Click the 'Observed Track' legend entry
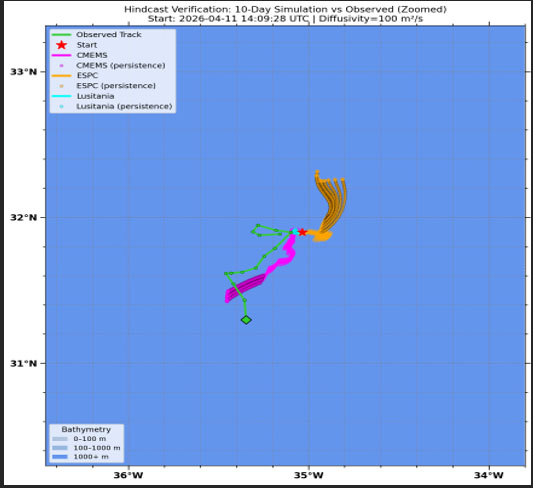The width and height of the screenshot is (533, 488). point(97,35)
